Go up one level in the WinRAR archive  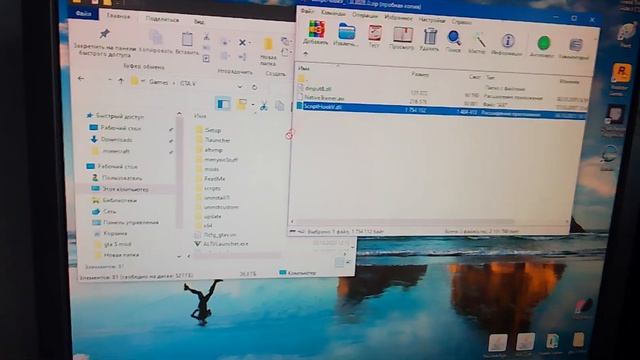pos(306,53)
